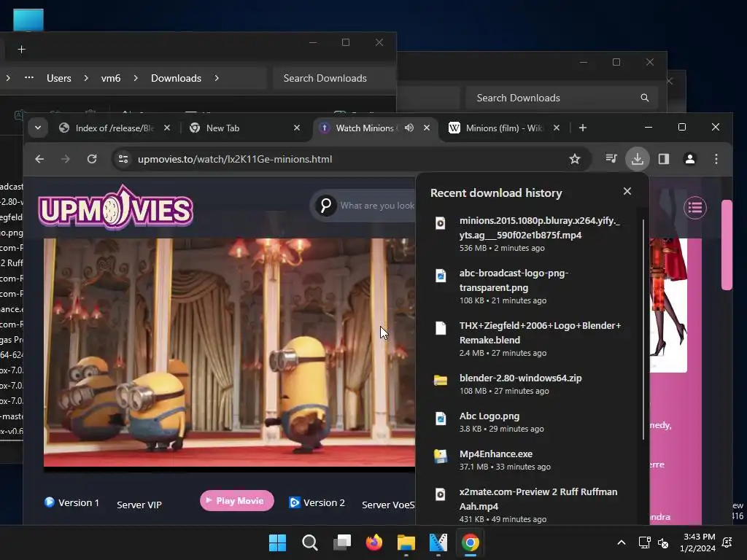
Task: Open the breadcrumb ellipsis overflow
Action: [x=29, y=77]
